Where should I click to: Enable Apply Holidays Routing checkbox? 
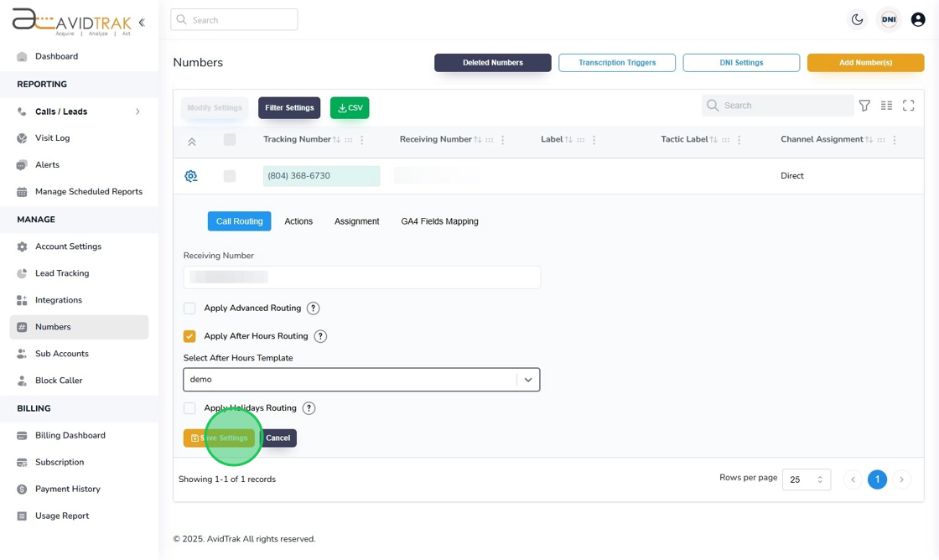(189, 408)
